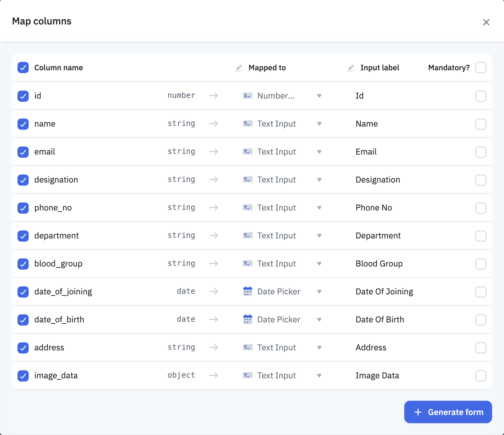
Task: Click the Text Input icon for blood_group
Action: click(x=247, y=264)
